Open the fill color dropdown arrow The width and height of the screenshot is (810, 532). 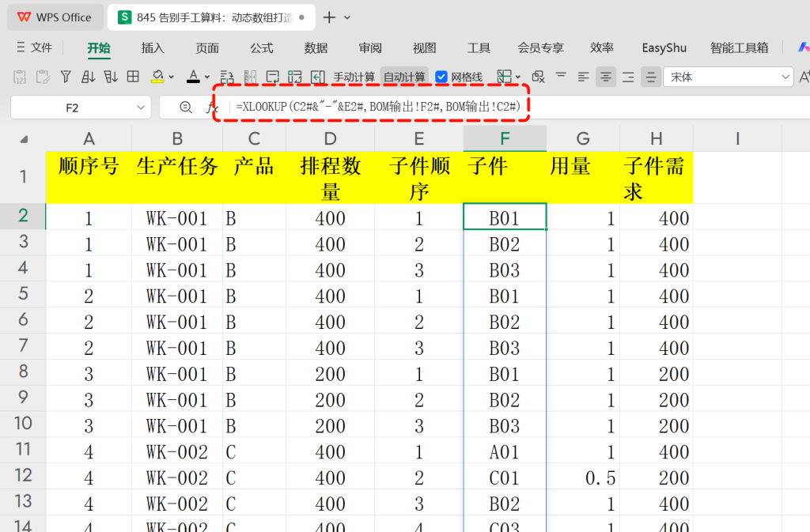click(172, 77)
